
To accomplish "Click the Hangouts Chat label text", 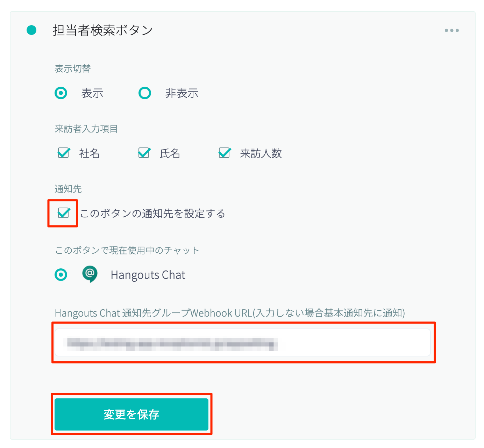I will click(148, 275).
